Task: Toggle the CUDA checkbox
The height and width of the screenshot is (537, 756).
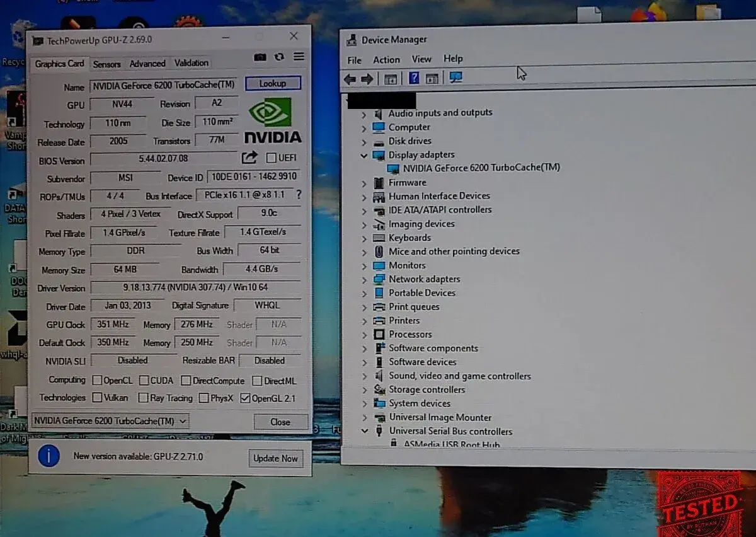Action: coord(144,381)
